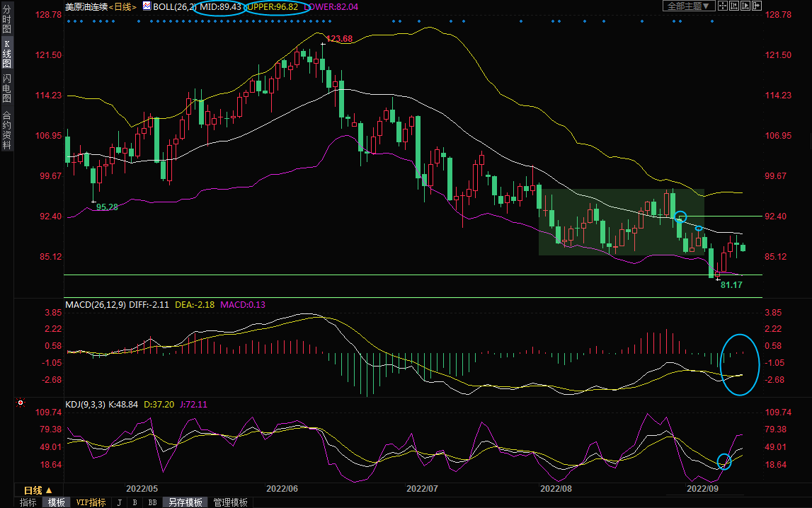
Task: Select the 模板 tab at bottom
Action: [x=57, y=502]
